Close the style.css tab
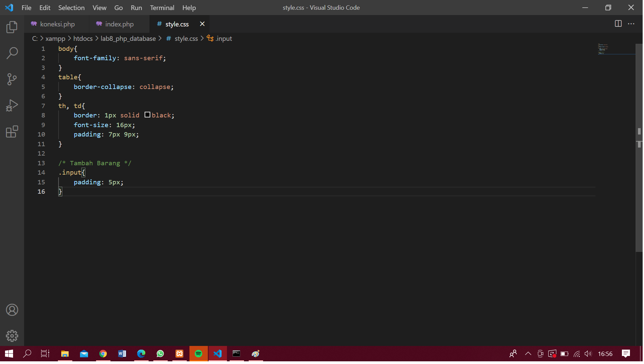Viewport: 644px width, 364px height. 203,24
